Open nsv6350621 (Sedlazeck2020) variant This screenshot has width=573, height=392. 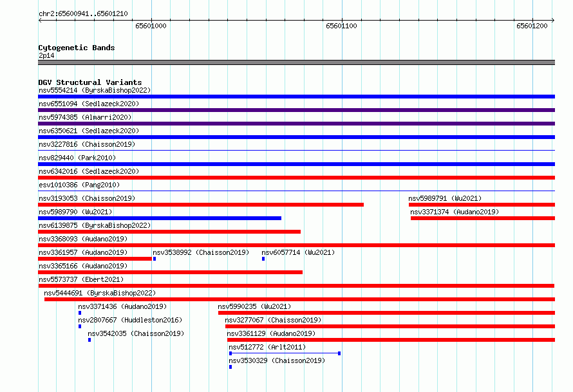(89, 131)
